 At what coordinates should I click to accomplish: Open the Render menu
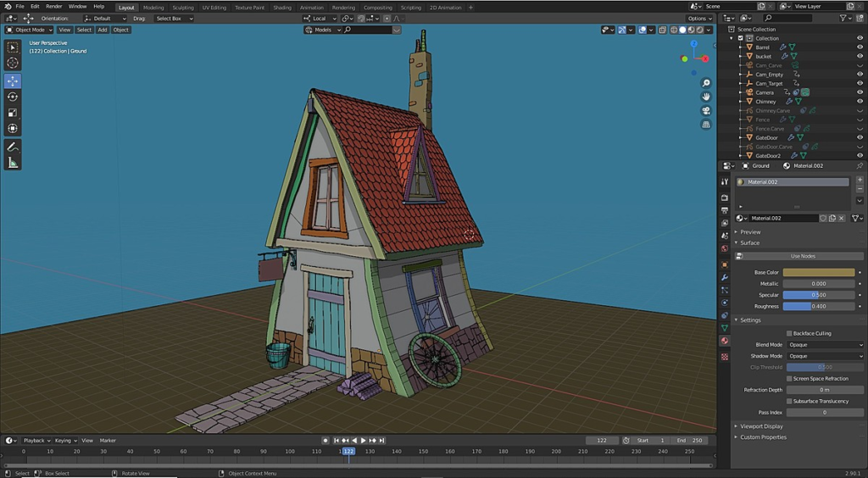pos(53,7)
